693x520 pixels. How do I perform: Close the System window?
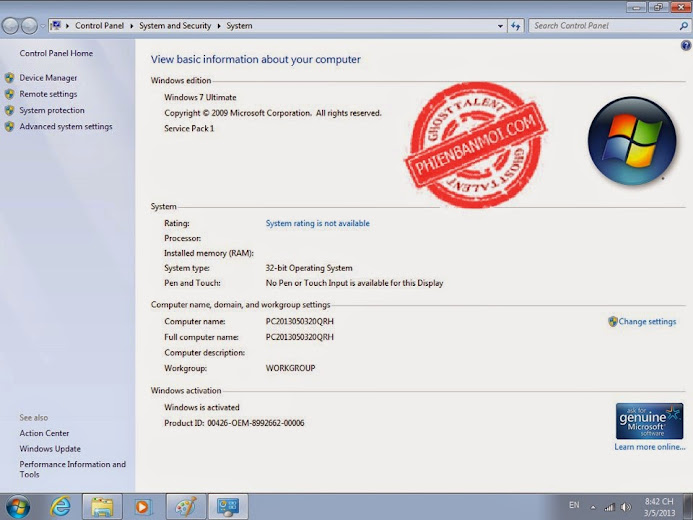click(x=681, y=7)
